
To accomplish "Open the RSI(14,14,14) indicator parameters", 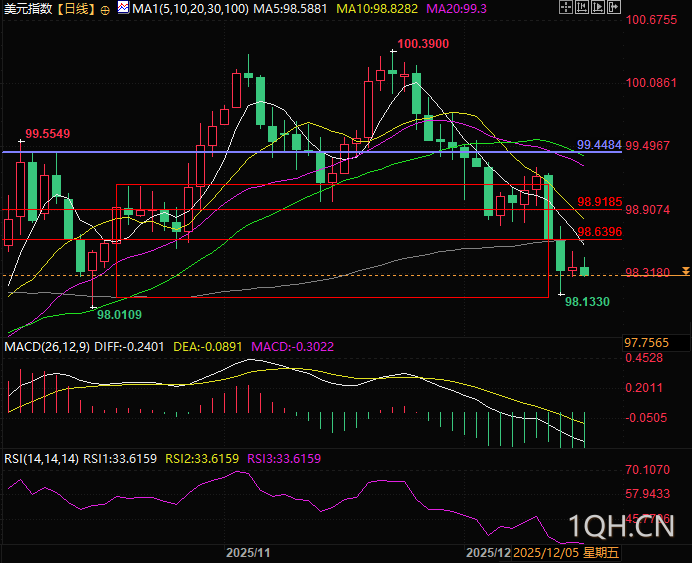I will coord(41,459).
